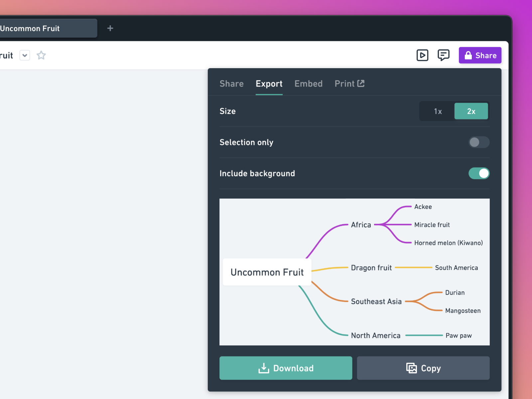Click the star favorite icon
532x399 pixels.
tap(41, 55)
